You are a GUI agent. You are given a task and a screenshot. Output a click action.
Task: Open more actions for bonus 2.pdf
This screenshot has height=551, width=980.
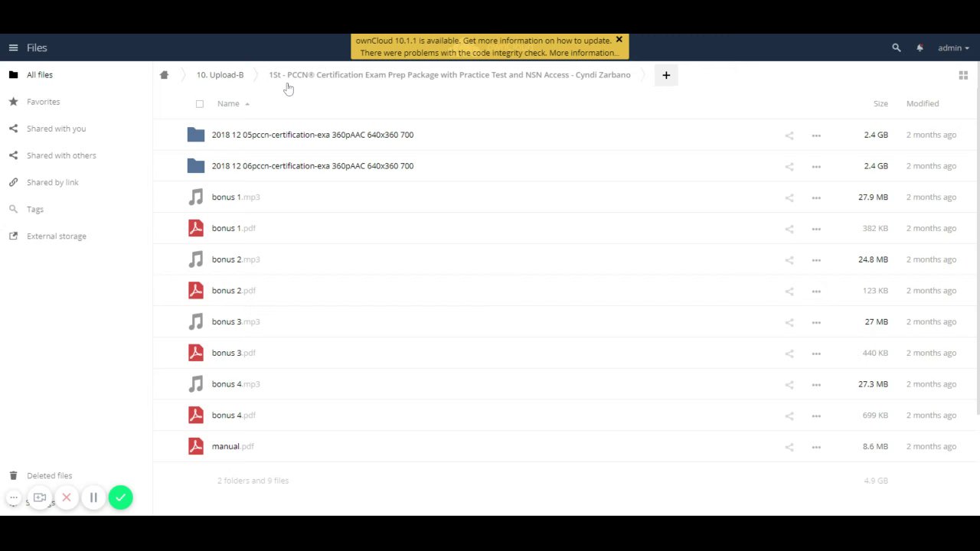coord(816,291)
